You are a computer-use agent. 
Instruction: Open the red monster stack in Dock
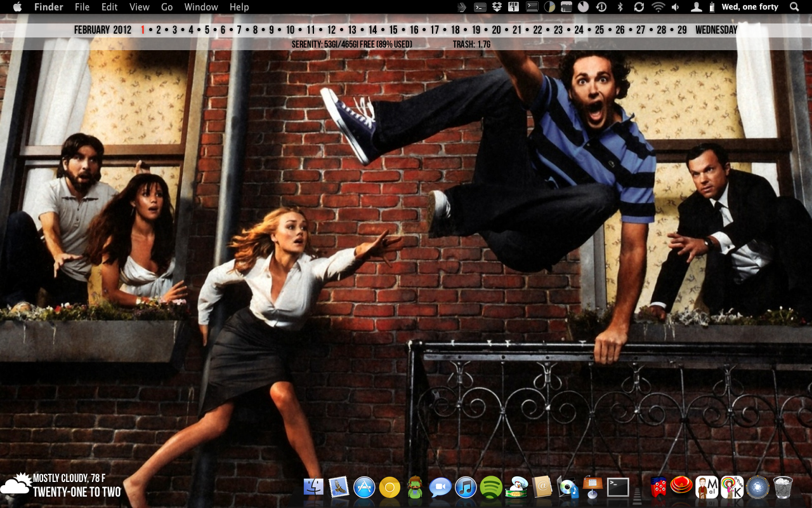(658, 487)
